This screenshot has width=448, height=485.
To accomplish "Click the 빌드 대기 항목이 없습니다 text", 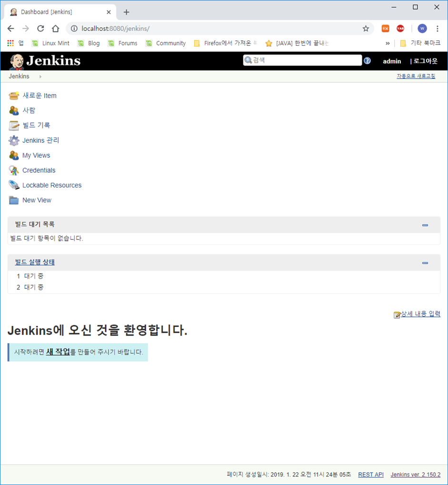I will click(x=46, y=238).
